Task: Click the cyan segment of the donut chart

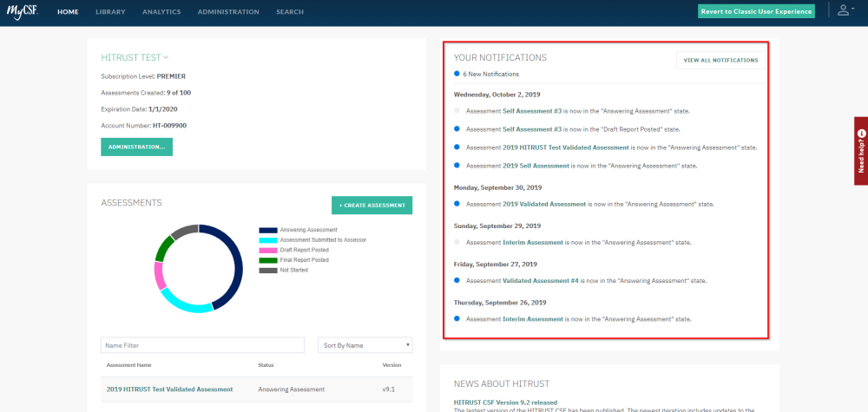Action: pyautogui.click(x=186, y=304)
